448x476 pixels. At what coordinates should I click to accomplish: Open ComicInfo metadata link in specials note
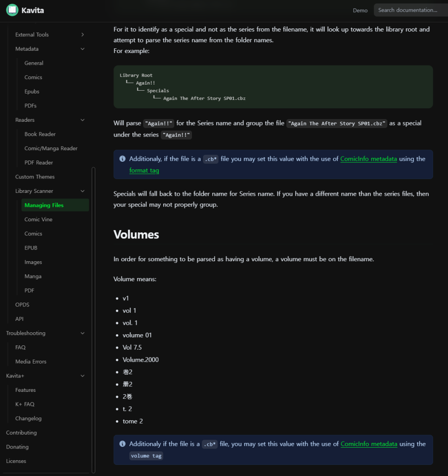click(369, 159)
